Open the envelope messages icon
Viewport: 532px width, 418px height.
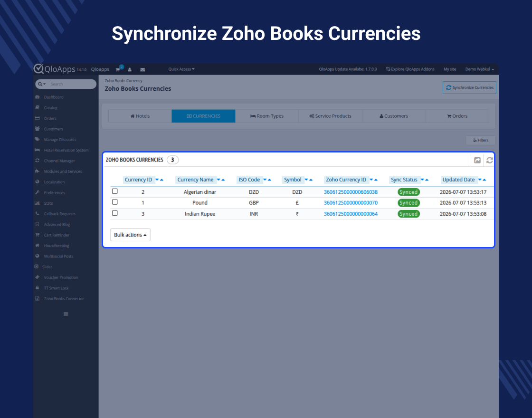[142, 69]
